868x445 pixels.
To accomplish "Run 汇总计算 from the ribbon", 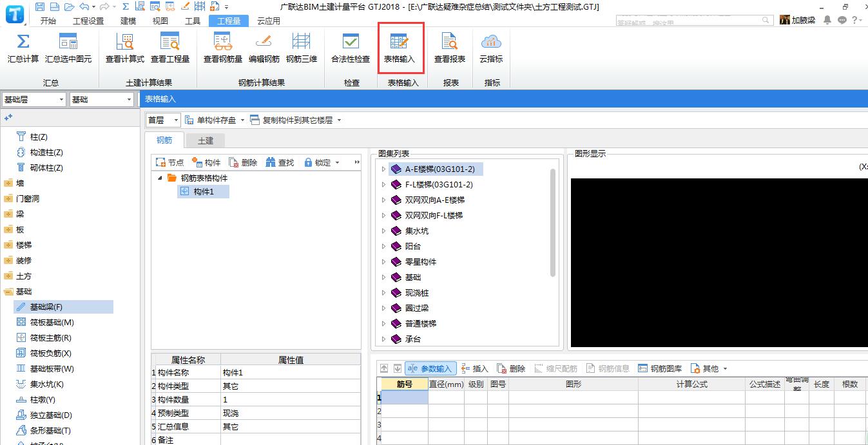I will (23, 48).
